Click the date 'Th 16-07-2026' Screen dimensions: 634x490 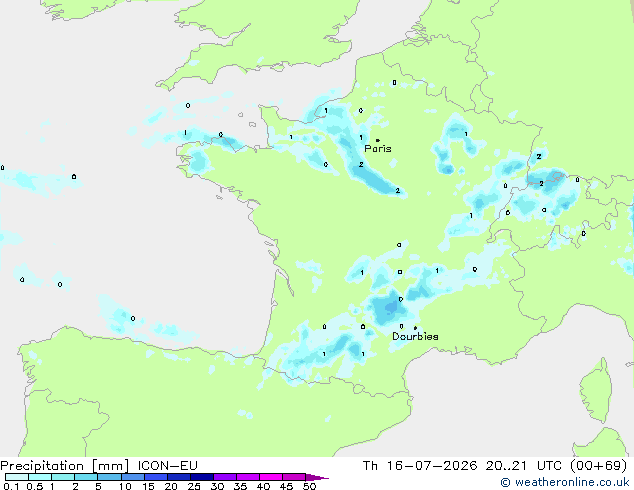pos(420,466)
